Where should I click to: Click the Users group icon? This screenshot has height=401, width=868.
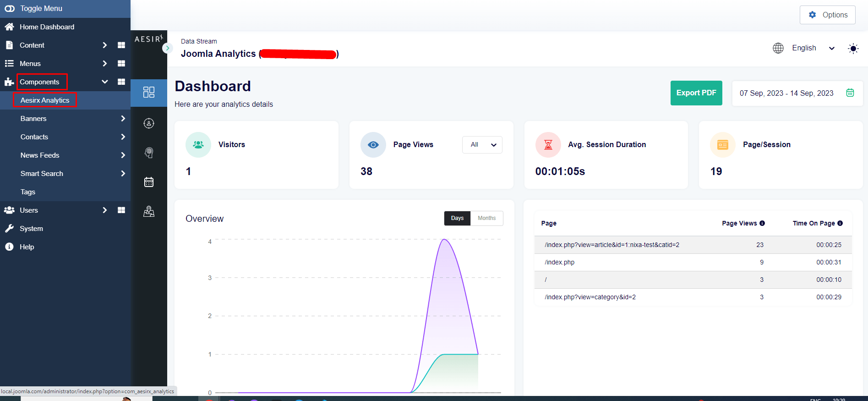(x=9, y=210)
